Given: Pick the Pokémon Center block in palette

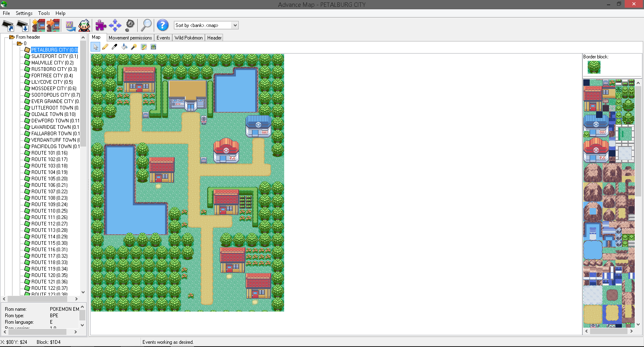Looking at the screenshot, I should [x=596, y=150].
